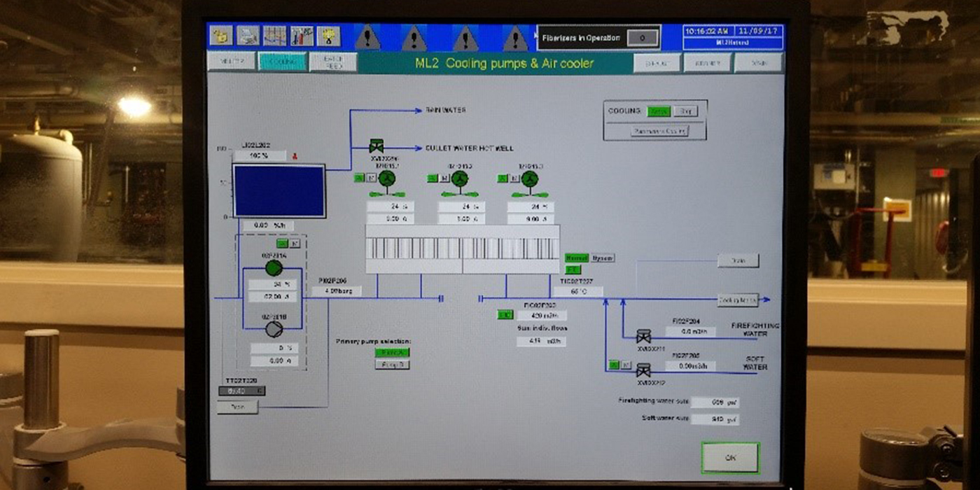
Task: Toggle green mode button beside middle fan
Action: pyautogui.click(x=431, y=178)
